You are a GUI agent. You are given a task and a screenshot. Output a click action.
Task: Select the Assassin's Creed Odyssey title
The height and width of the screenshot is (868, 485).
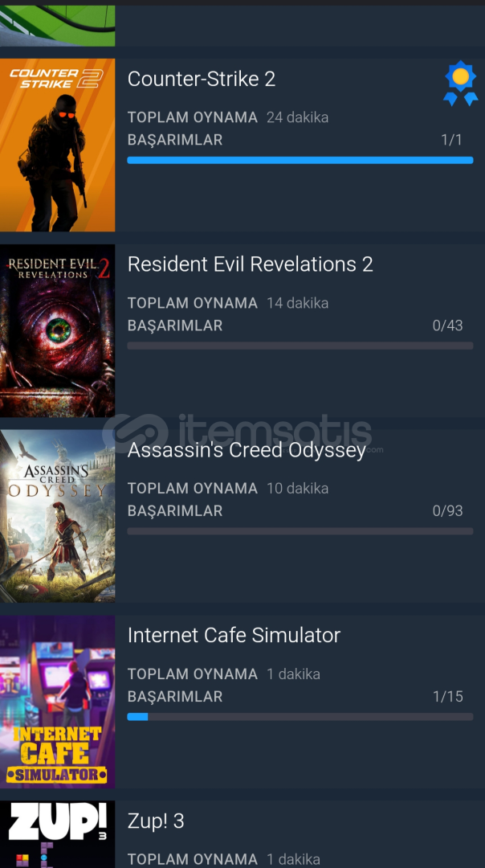[247, 450]
